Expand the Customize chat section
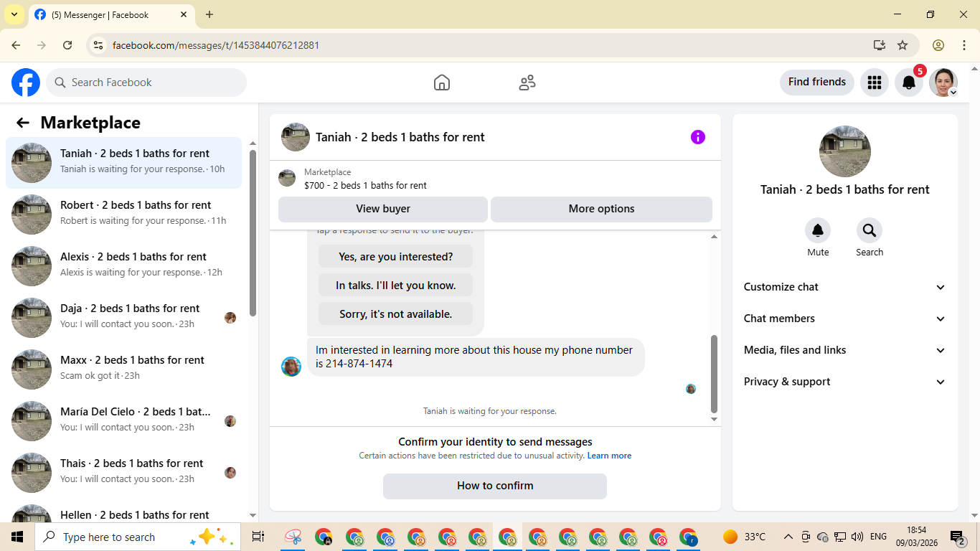Image resolution: width=980 pixels, height=551 pixels. coord(845,287)
